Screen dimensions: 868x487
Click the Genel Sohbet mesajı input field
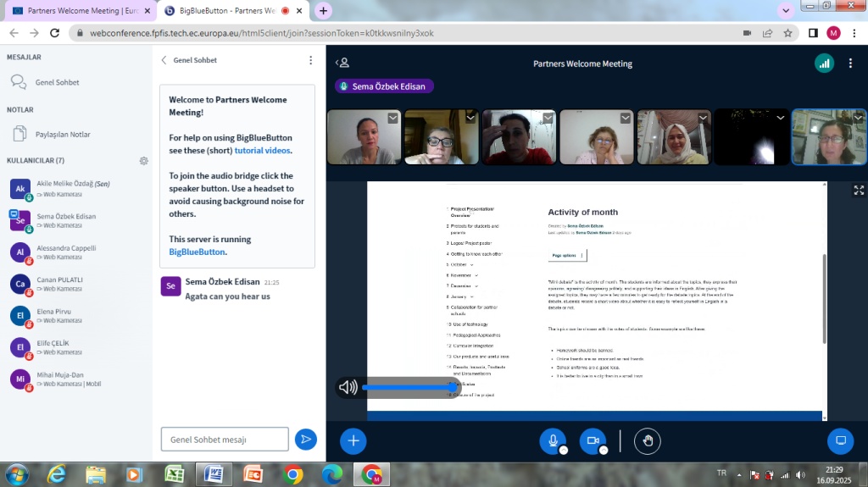(225, 440)
